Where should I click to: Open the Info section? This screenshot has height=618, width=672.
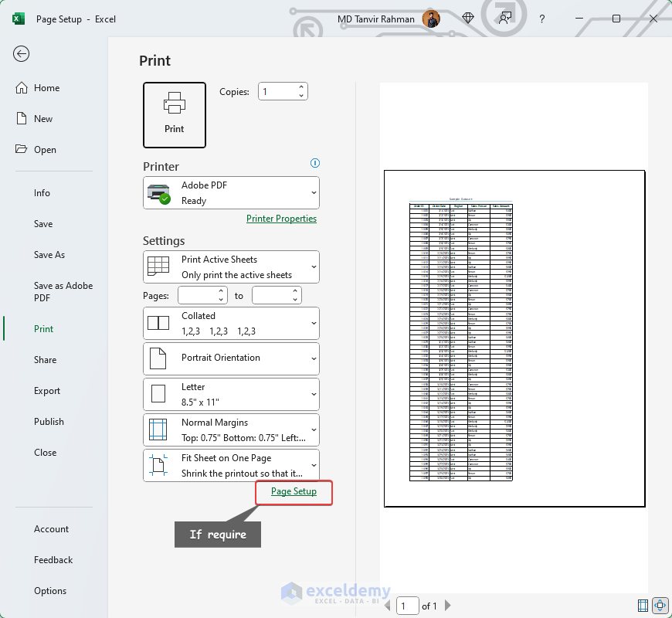coord(42,193)
